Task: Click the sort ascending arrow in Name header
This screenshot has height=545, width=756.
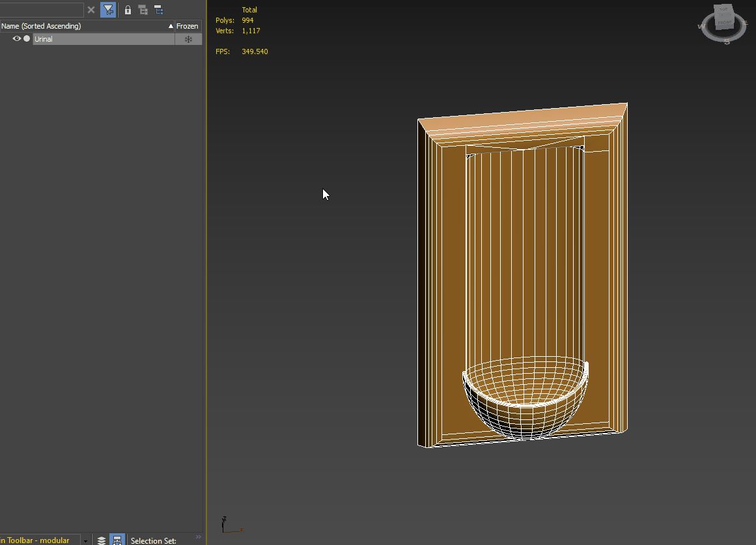Action: (171, 26)
